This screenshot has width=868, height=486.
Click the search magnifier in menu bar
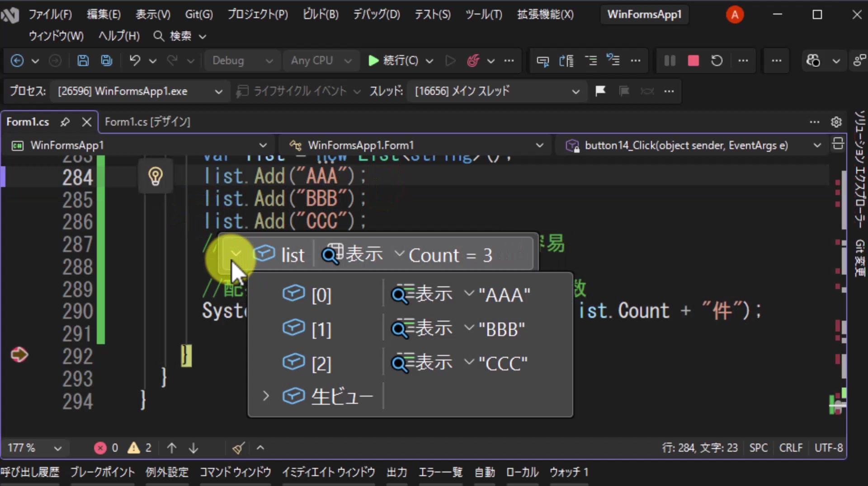(159, 36)
